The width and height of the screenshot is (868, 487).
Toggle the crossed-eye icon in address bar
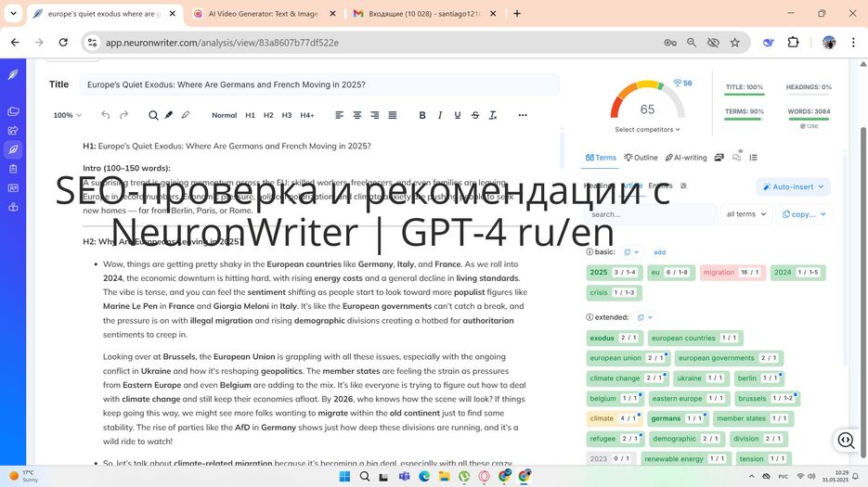point(713,43)
